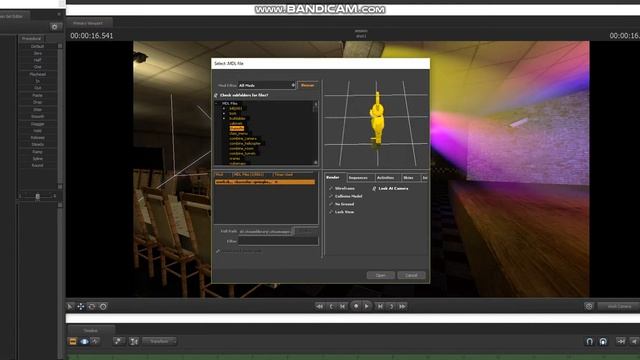Enable the Collision Model checkbox
This screenshot has height=360, width=640.
[331, 196]
